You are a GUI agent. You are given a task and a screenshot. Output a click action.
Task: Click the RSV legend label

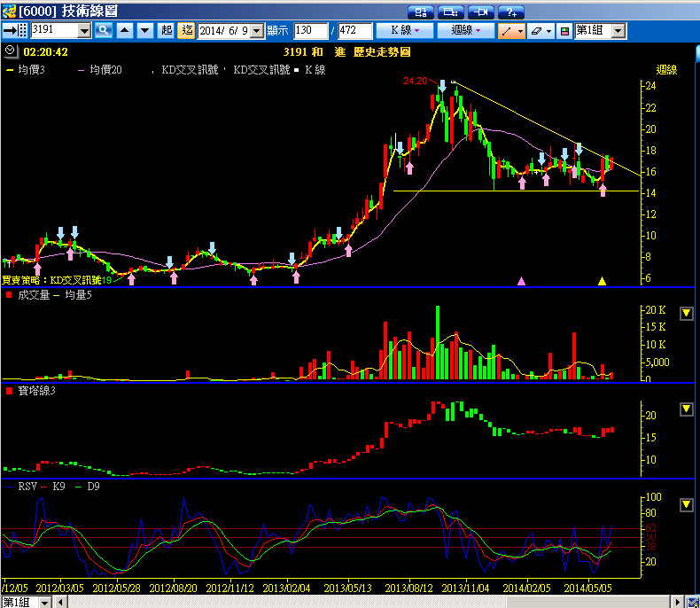click(27, 486)
